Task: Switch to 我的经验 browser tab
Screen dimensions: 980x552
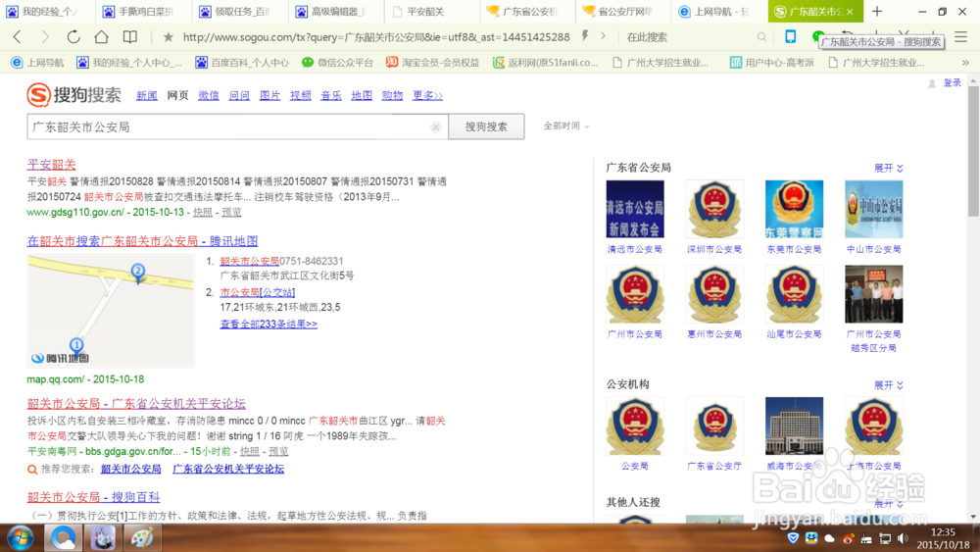Action: tap(47, 11)
